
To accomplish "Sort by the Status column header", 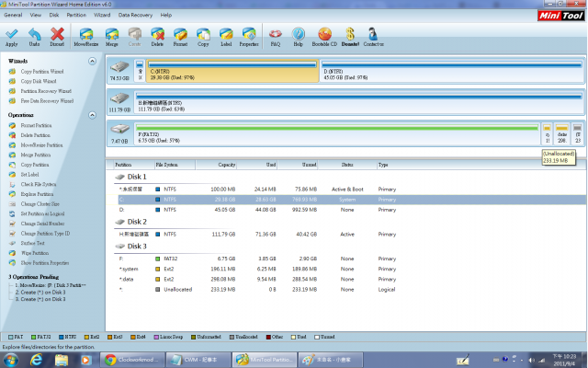I will pos(347,165).
